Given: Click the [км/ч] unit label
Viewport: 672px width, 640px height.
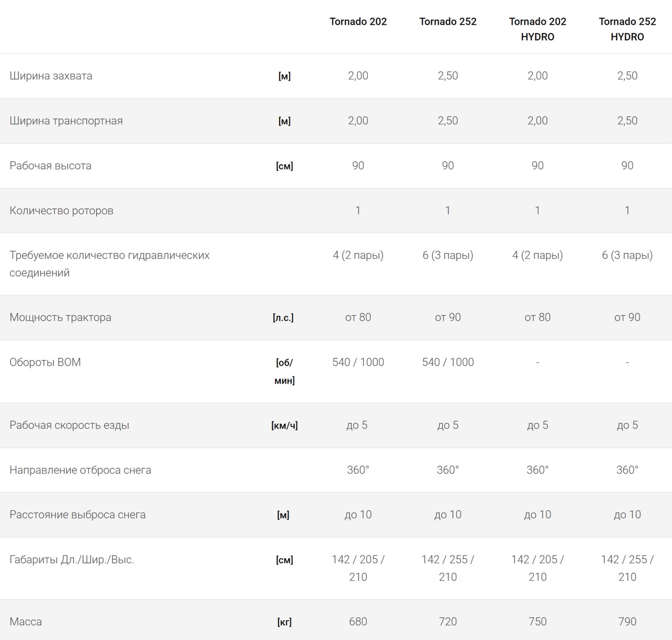Looking at the screenshot, I should [x=284, y=425].
